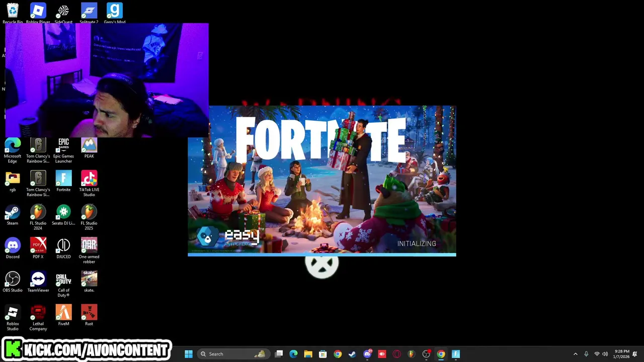Open Task View from the taskbar
644x362 pixels.
(279, 354)
